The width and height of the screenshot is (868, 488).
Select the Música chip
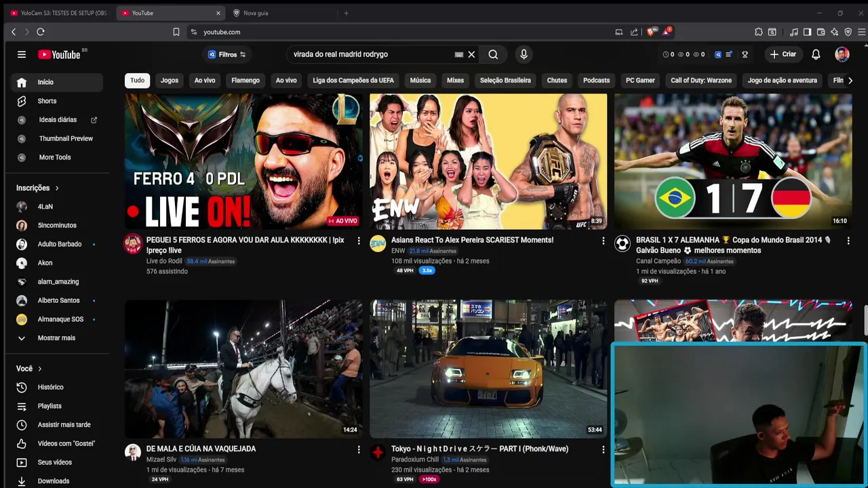[420, 80]
